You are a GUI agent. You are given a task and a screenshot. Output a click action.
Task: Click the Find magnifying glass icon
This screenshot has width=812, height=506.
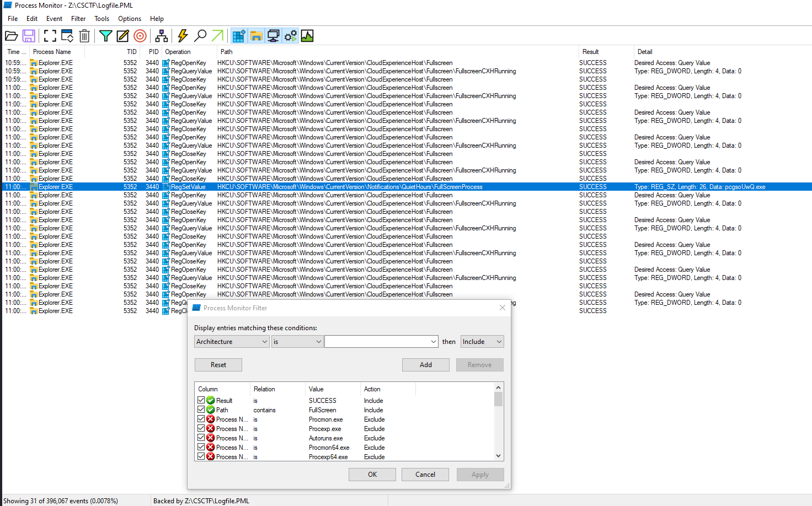pyautogui.click(x=201, y=36)
